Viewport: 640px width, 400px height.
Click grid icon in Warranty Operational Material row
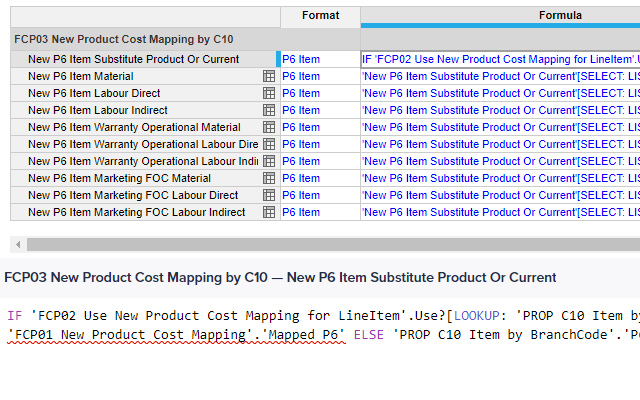(269, 127)
